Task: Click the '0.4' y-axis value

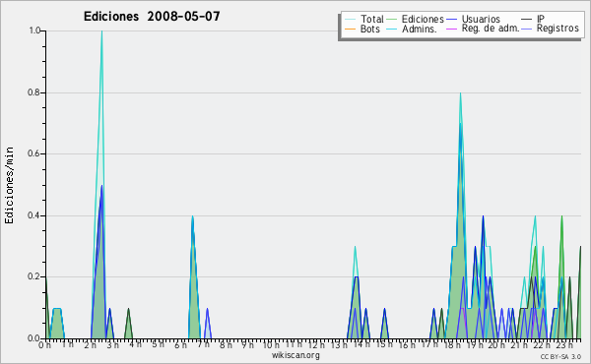Action: pyautogui.click(x=33, y=215)
